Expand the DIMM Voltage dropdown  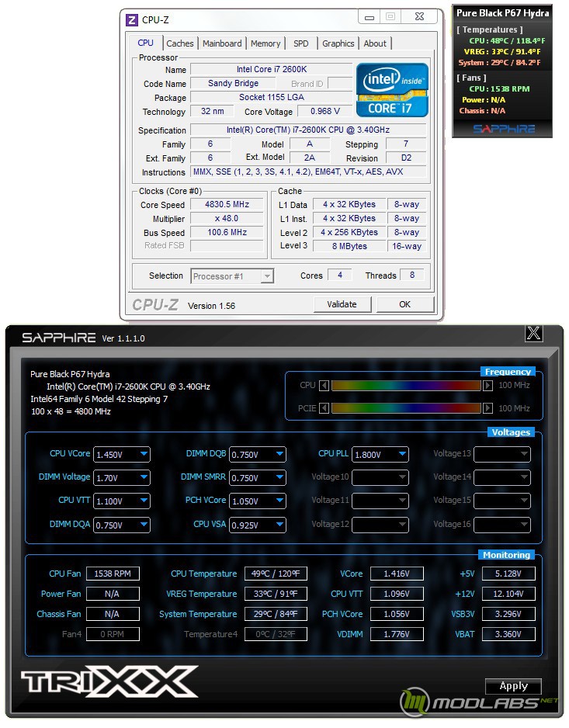point(122,478)
